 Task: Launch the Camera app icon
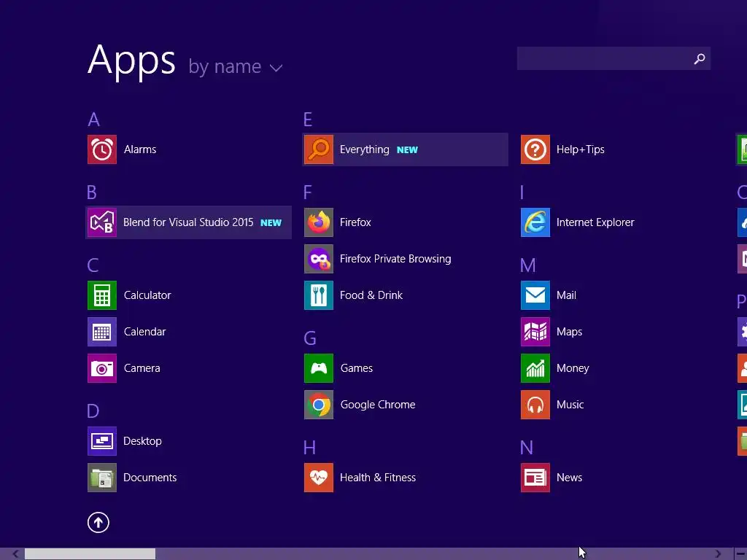(x=102, y=368)
